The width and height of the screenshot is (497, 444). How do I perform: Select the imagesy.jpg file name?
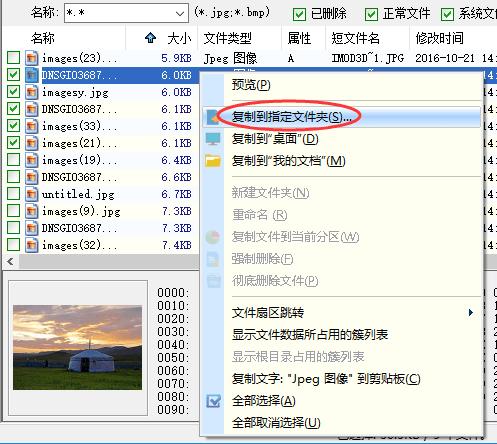pos(75,92)
